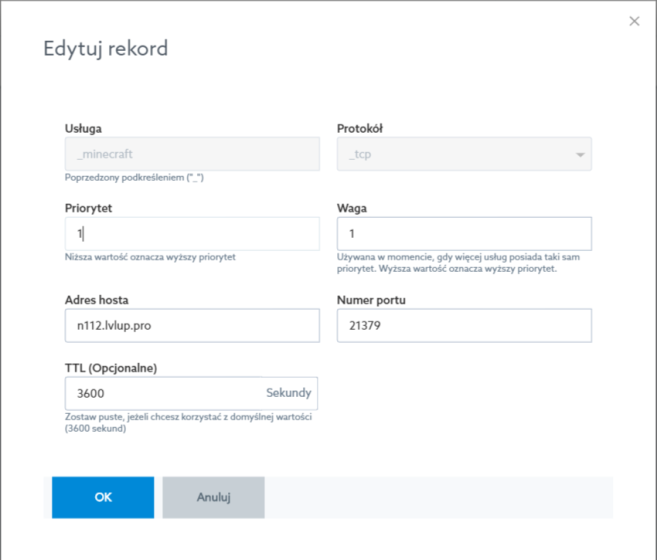Click the Sekundy unit label
Screen dimensions: 657x560
[288, 393]
